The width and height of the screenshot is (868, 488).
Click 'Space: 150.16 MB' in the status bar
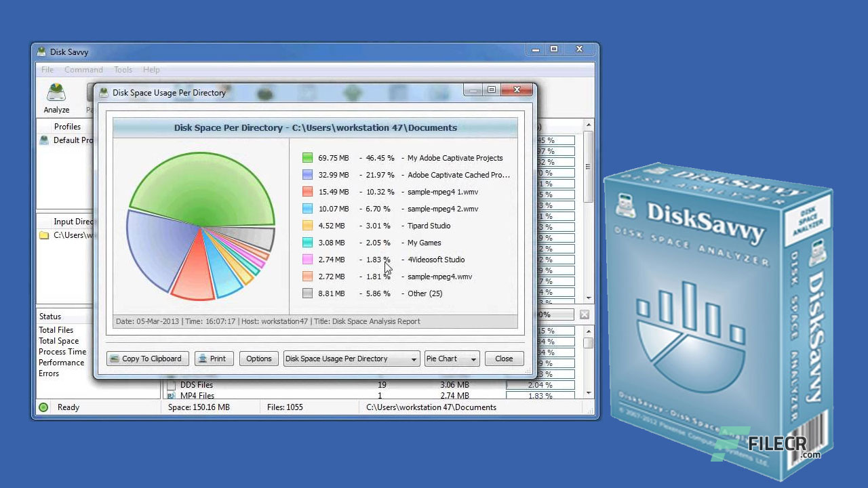(x=199, y=407)
